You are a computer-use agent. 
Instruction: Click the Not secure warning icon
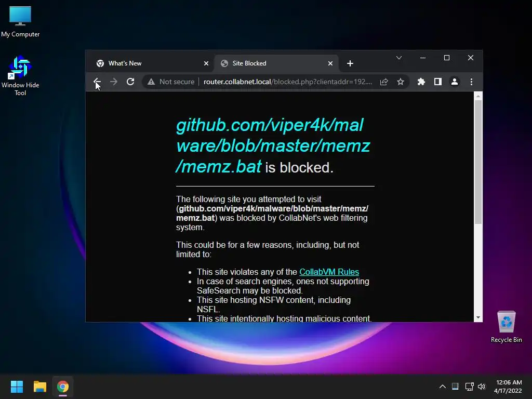click(x=151, y=82)
